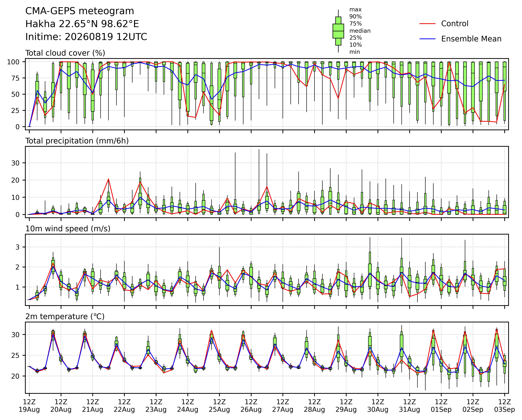Select the Control legend label
Screen dimensions: 522x420
coord(455,24)
